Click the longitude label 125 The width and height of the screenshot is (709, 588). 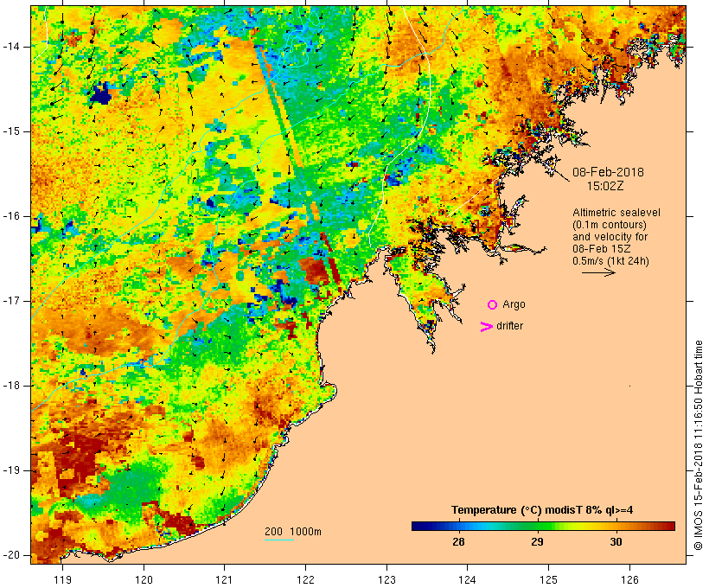pyautogui.click(x=548, y=579)
